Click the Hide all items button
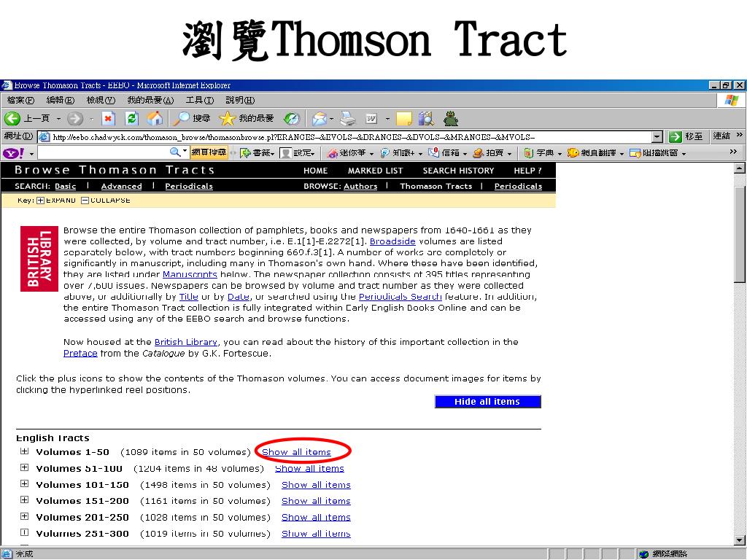Screen dimensions: 747x560 (487, 402)
